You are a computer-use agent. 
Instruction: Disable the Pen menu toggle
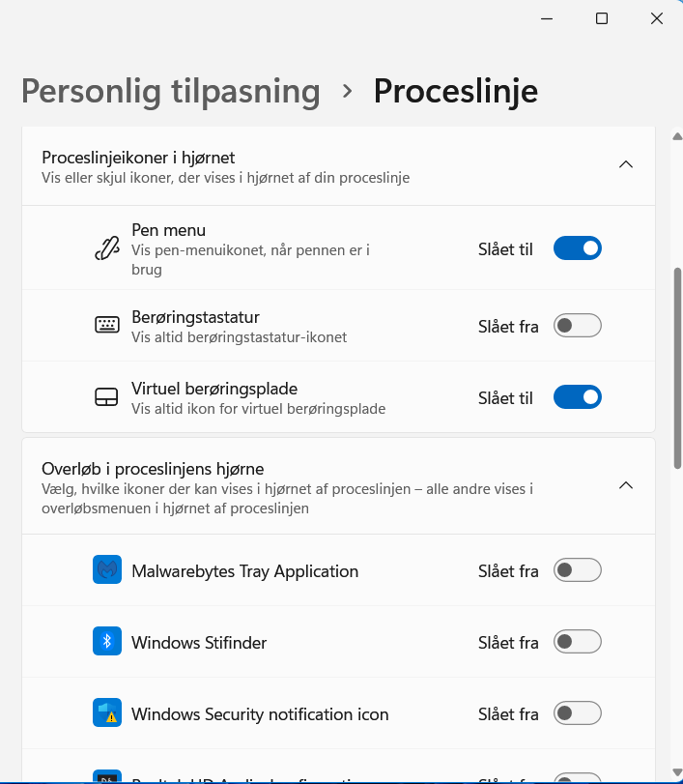(577, 247)
